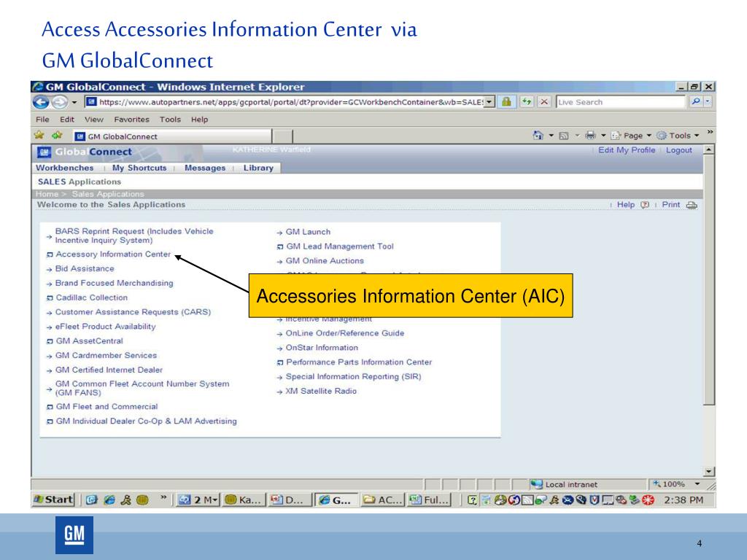
Task: Open GM Lead Management Tool link
Action: point(340,246)
